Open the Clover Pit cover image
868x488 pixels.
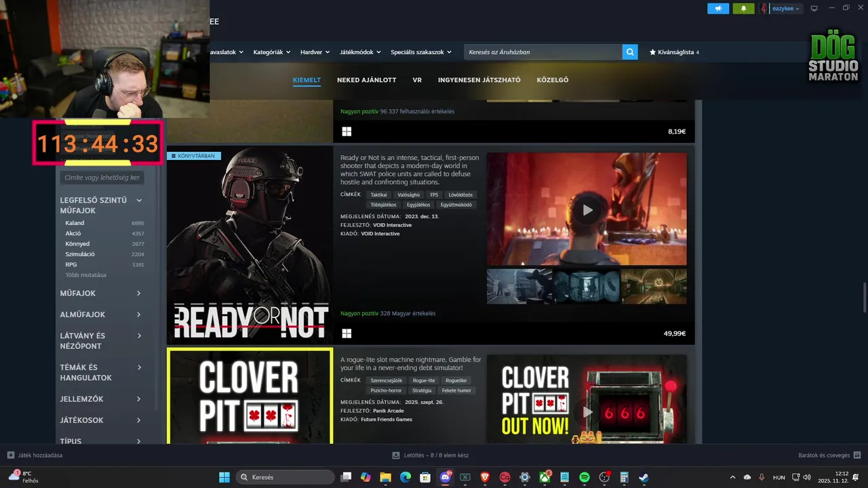tap(250, 396)
